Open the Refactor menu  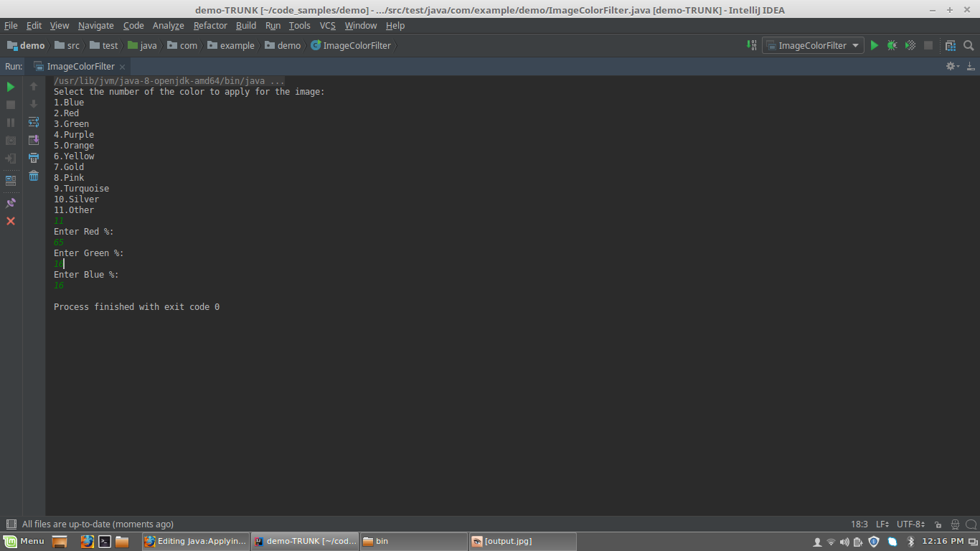click(210, 25)
